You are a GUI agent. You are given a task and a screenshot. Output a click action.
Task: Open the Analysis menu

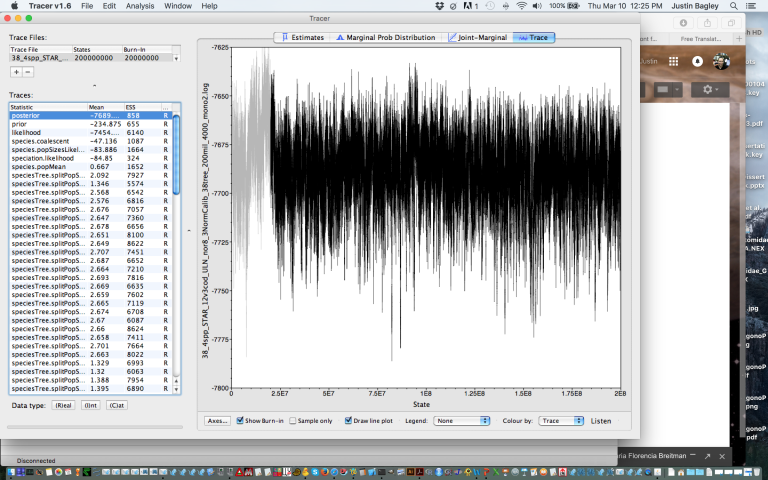140,6
